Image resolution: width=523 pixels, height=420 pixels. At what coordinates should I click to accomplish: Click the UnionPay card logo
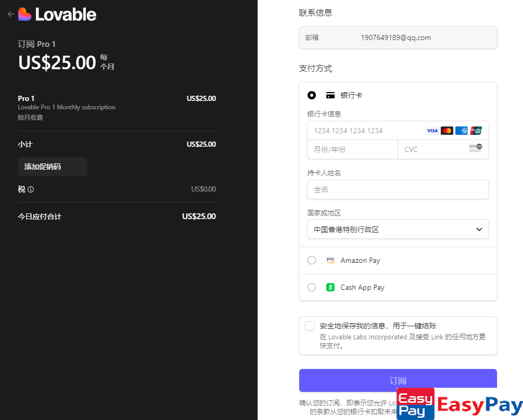[x=476, y=131]
